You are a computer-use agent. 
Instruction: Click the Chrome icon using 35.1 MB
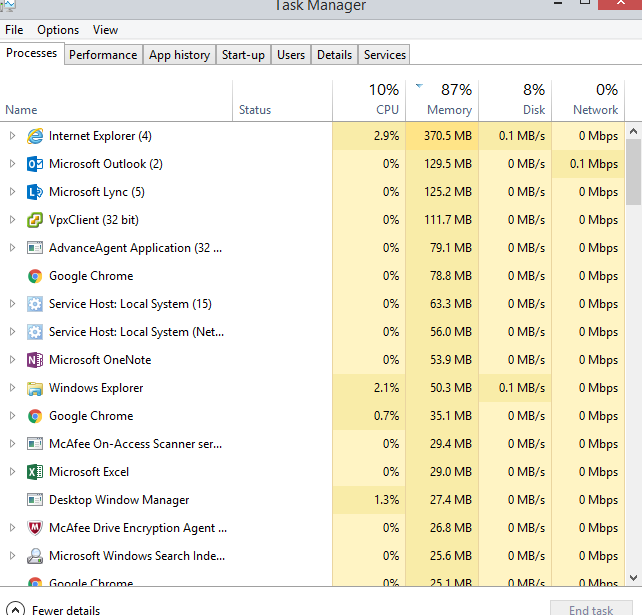click(35, 416)
